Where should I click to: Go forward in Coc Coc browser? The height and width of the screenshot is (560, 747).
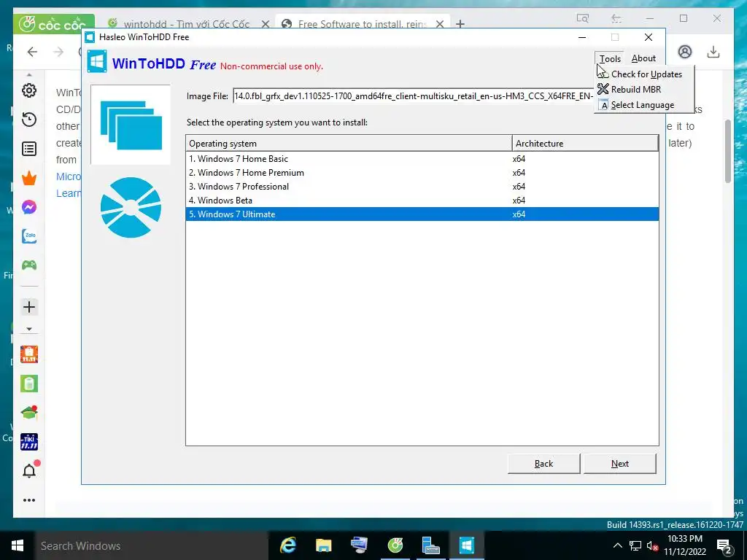click(x=58, y=52)
